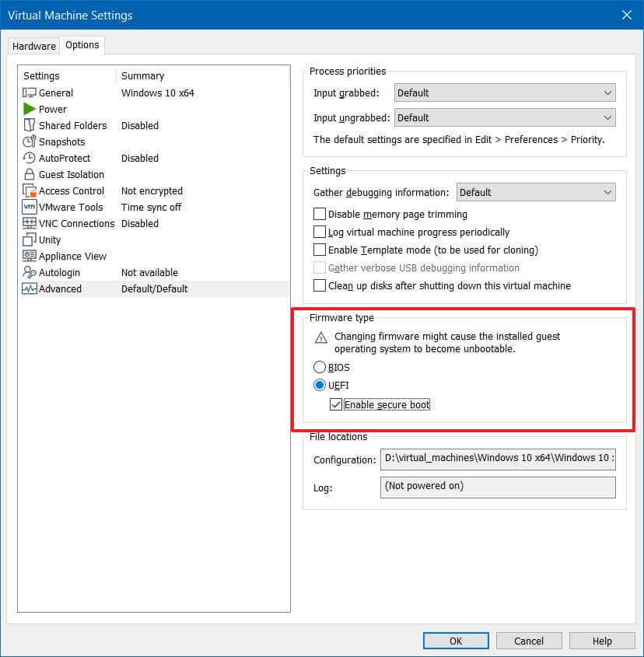The image size is (644, 657).
Task: Uncheck Enable secure boot
Action: [x=336, y=404]
